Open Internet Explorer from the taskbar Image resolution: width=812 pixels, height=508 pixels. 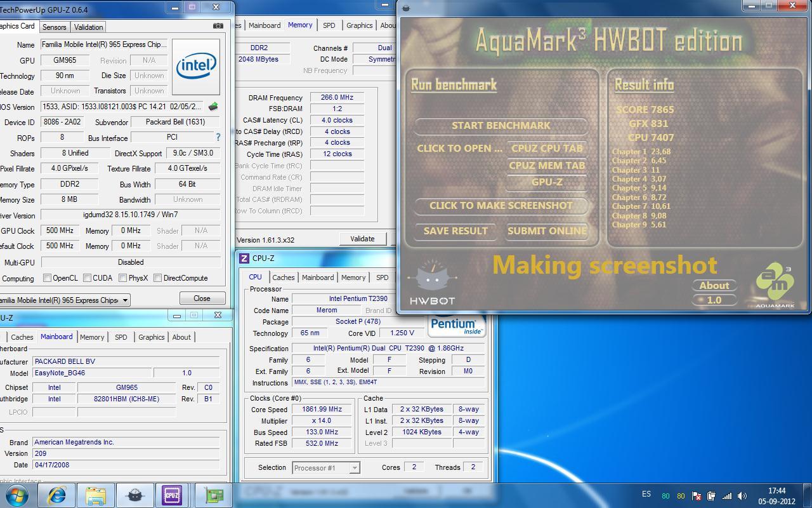point(57,495)
